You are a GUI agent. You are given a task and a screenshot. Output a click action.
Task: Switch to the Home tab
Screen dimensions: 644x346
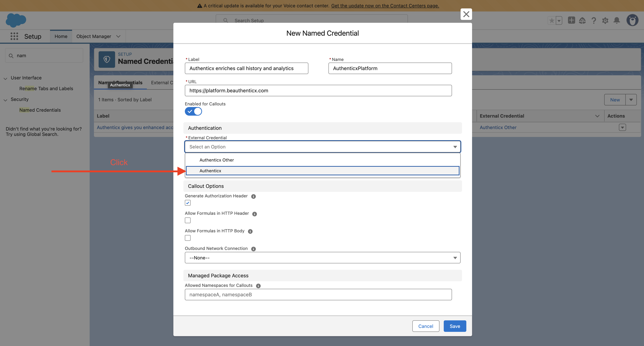(x=61, y=36)
